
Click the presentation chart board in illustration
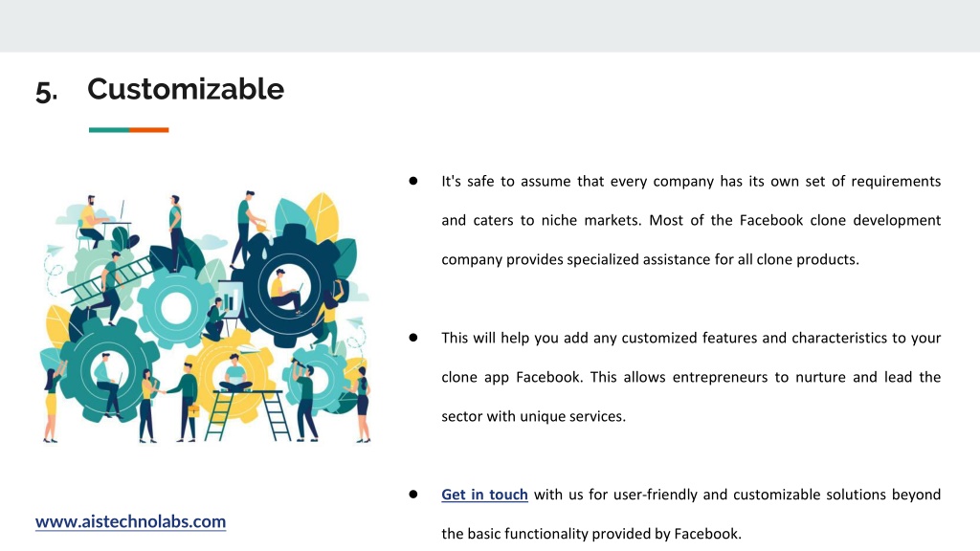point(230,299)
